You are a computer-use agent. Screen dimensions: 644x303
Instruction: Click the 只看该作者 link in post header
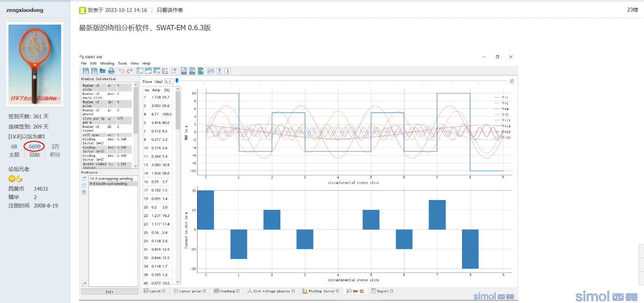(170, 10)
